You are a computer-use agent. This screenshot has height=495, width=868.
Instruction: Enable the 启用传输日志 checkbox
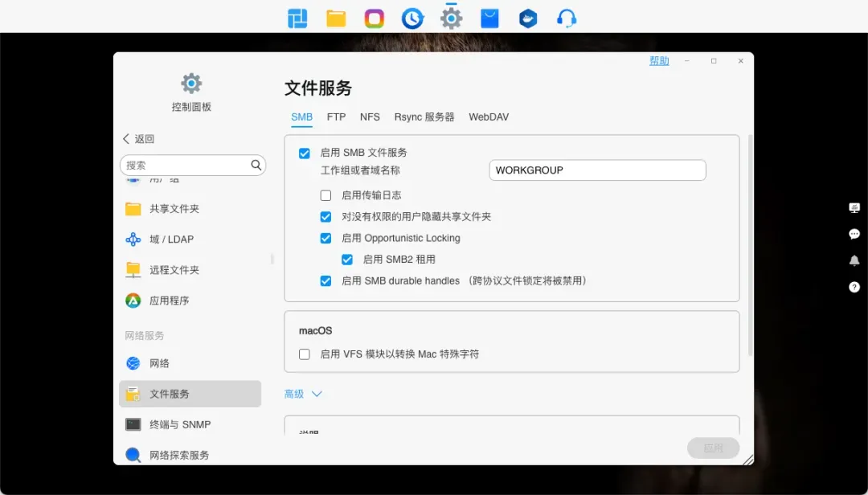pos(325,195)
